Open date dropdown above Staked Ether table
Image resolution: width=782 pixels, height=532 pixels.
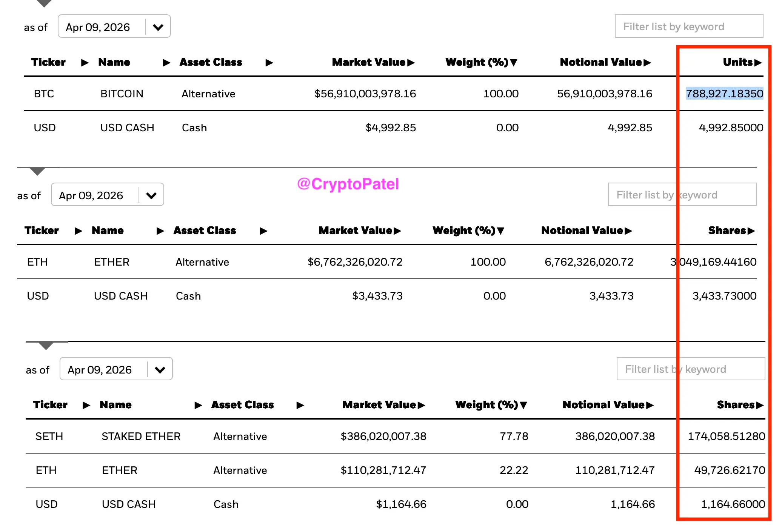click(x=160, y=369)
